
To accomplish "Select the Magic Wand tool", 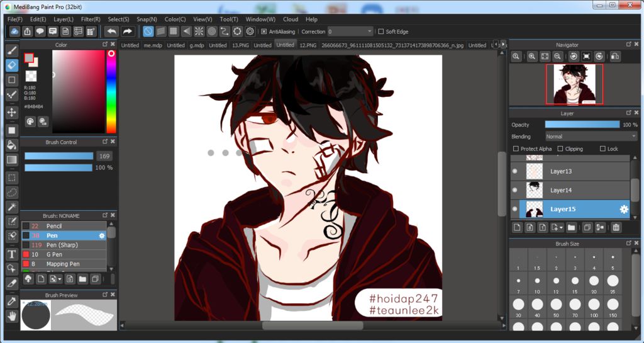I will (x=12, y=207).
